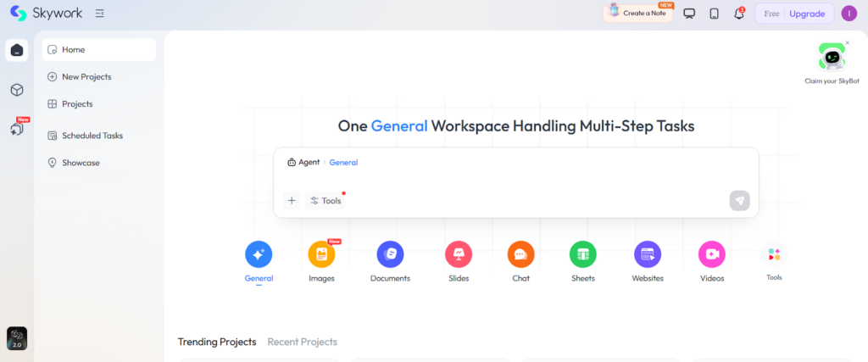This screenshot has height=362, width=868.
Task: Click the send arrow button
Action: 739,200
